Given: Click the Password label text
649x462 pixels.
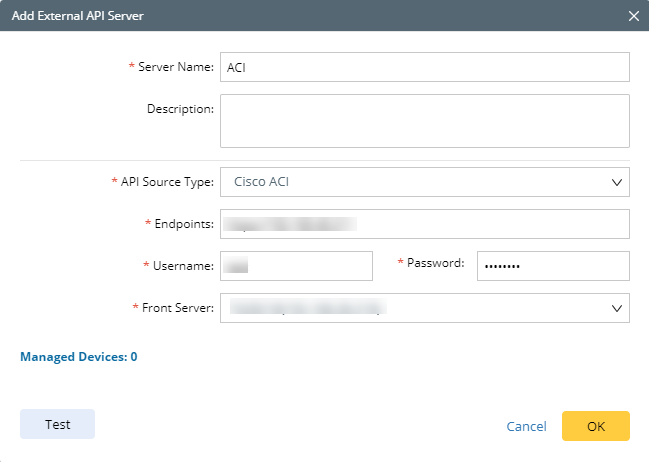Looking at the screenshot, I should point(435,263).
